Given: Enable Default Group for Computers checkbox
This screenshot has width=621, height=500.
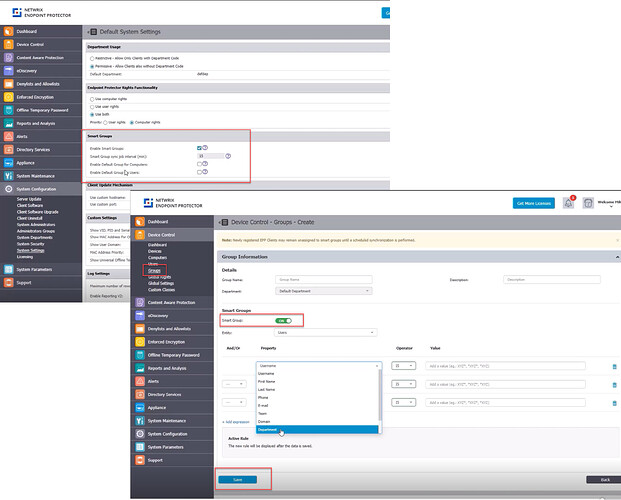Looking at the screenshot, I should click(200, 164).
